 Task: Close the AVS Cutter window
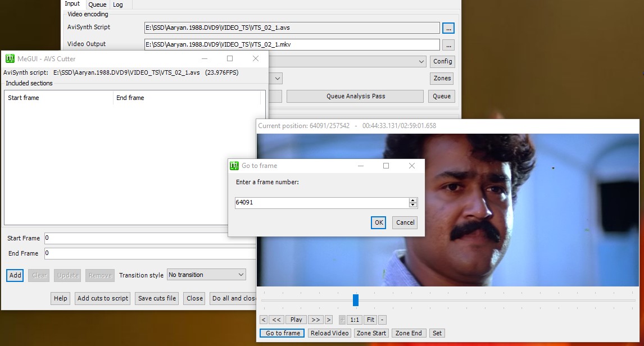pos(256,58)
